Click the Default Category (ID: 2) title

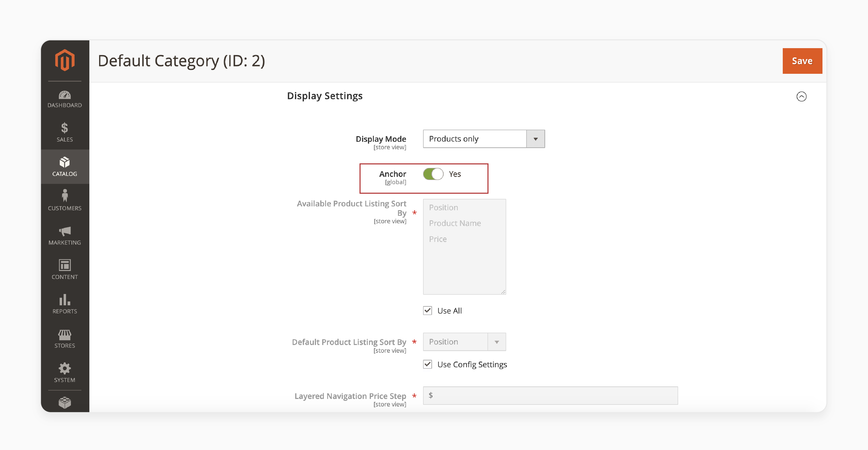tap(181, 61)
